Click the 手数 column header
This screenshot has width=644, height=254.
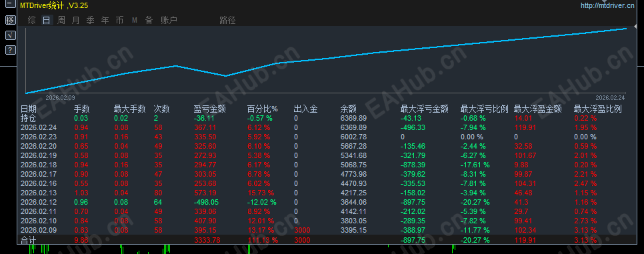pos(82,109)
